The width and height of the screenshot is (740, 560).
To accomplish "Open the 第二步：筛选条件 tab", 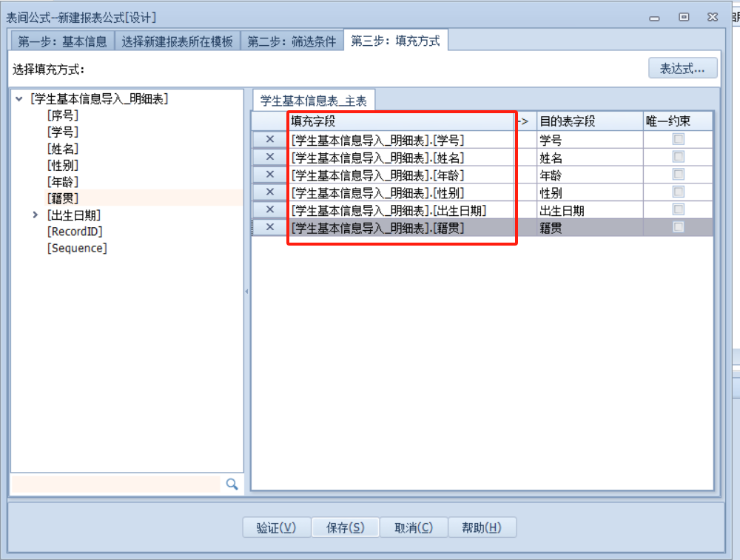I will point(292,41).
